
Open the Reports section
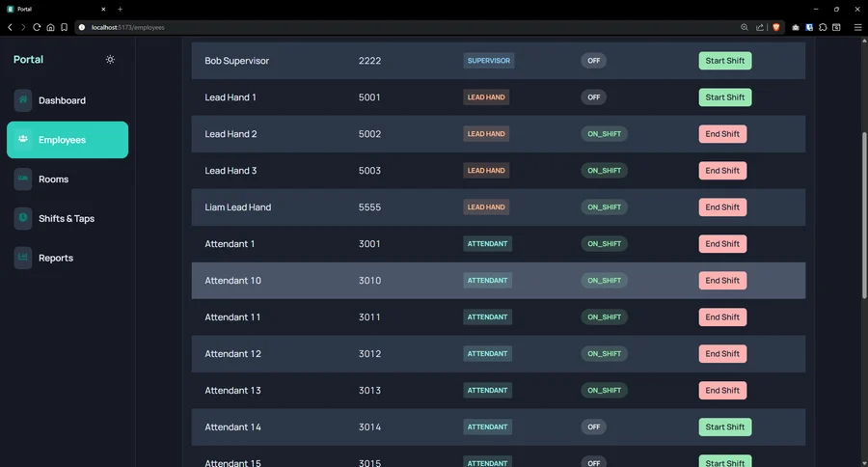click(x=68, y=258)
